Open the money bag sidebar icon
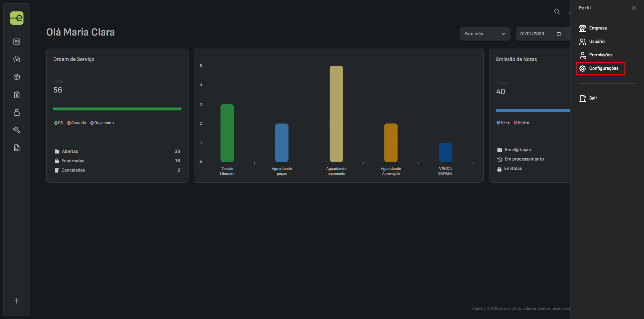The width and height of the screenshot is (644, 319). [17, 113]
